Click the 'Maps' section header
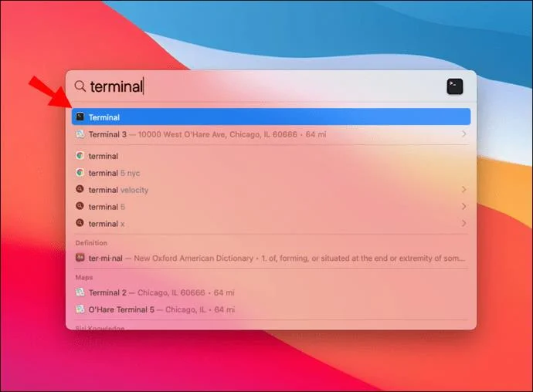This screenshot has width=533, height=392. click(x=84, y=278)
